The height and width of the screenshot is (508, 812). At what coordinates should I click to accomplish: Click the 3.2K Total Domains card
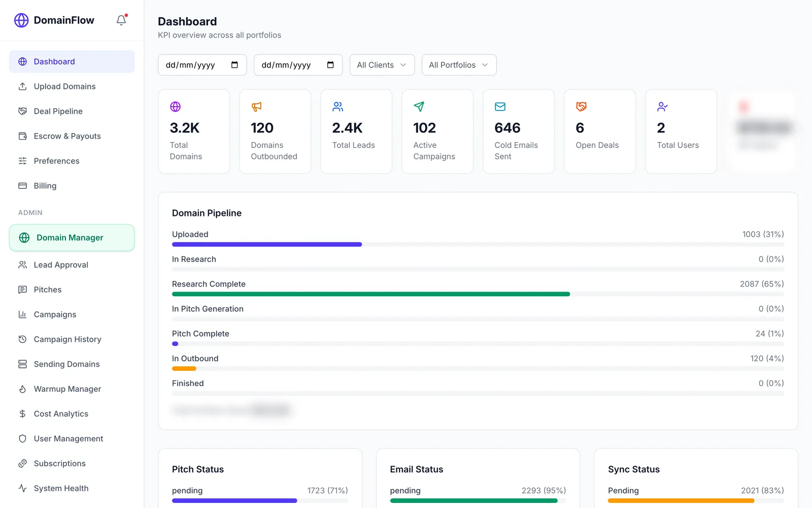(194, 132)
